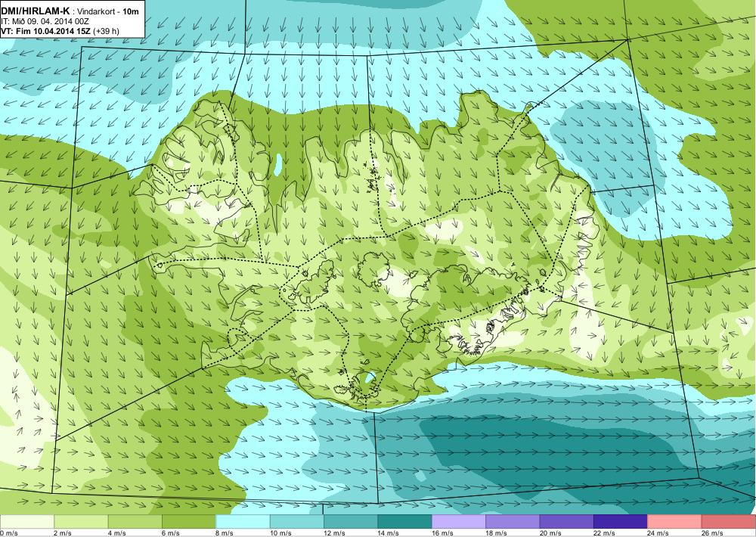756x537 pixels.
Task: Select the "VT: Fim 10.04.2014 15Z (+39 h)" line
Action: pyautogui.click(x=60, y=31)
